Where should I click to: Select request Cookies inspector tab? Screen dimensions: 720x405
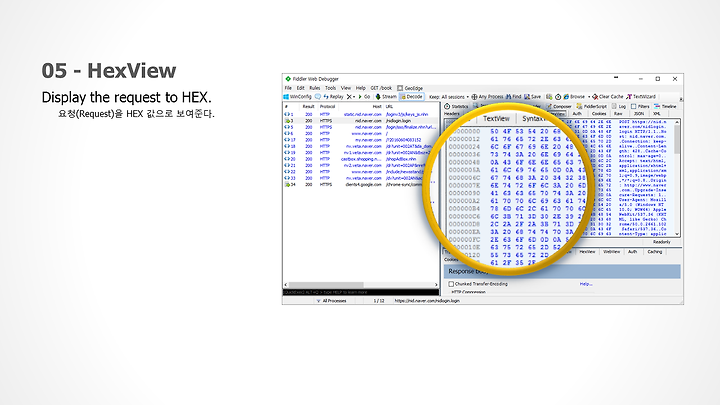point(599,113)
